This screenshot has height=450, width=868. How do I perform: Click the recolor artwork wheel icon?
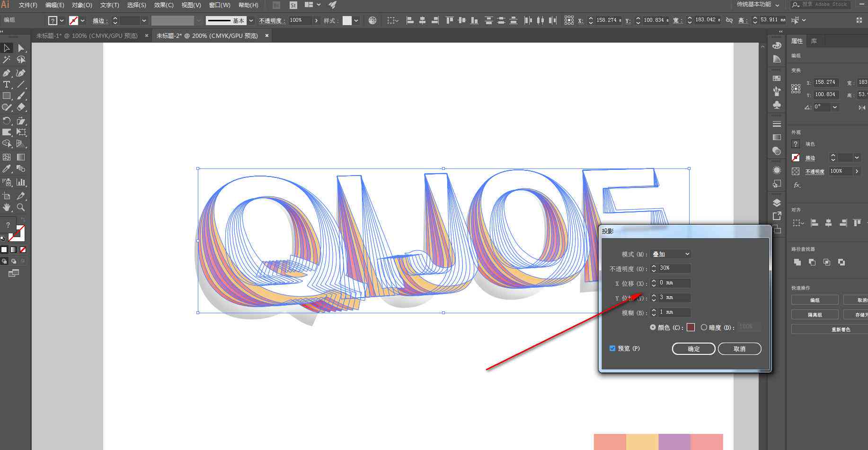click(372, 20)
